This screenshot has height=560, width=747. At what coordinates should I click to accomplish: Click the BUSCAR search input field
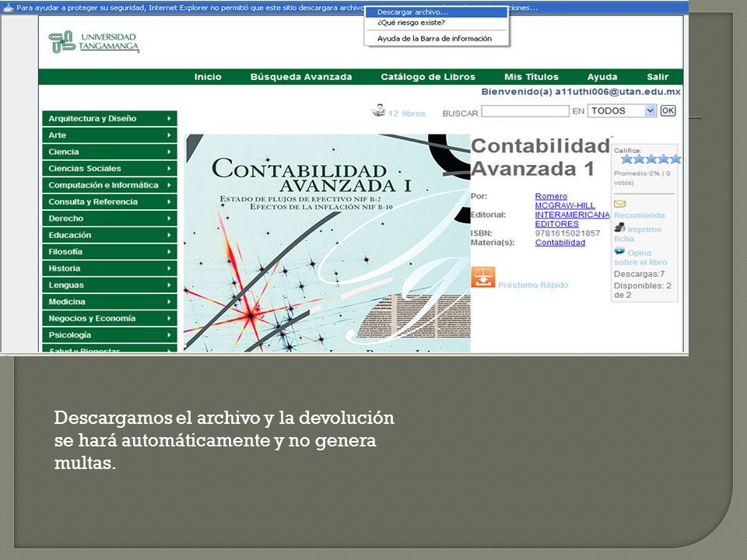(x=525, y=111)
